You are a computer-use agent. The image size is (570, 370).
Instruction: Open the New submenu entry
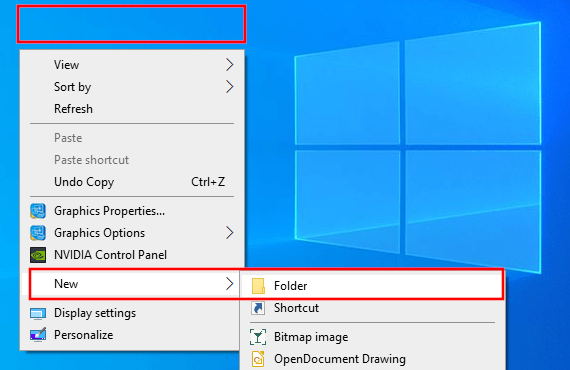pos(132,283)
